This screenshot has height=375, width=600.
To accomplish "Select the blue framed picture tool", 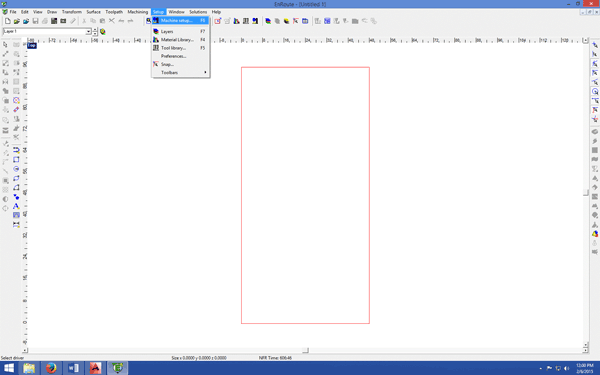I will click(x=16, y=215).
